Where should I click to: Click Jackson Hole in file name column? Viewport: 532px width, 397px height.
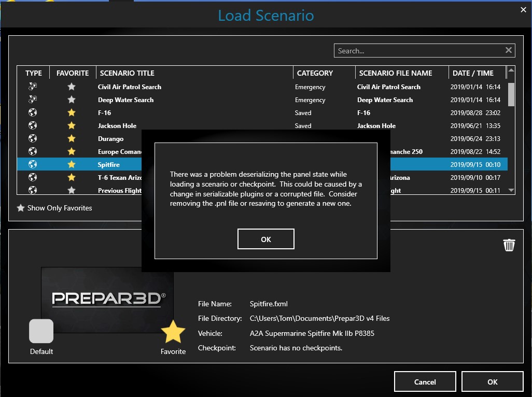click(x=376, y=126)
